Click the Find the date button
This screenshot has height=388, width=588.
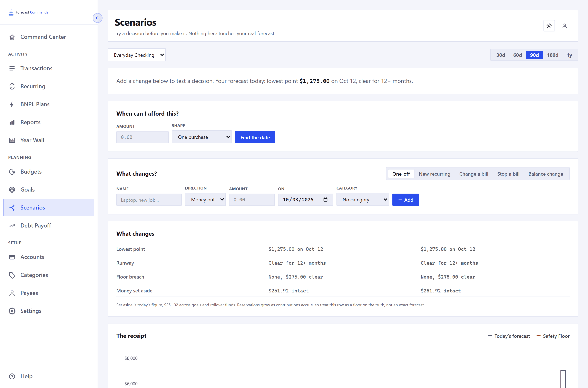coord(255,137)
